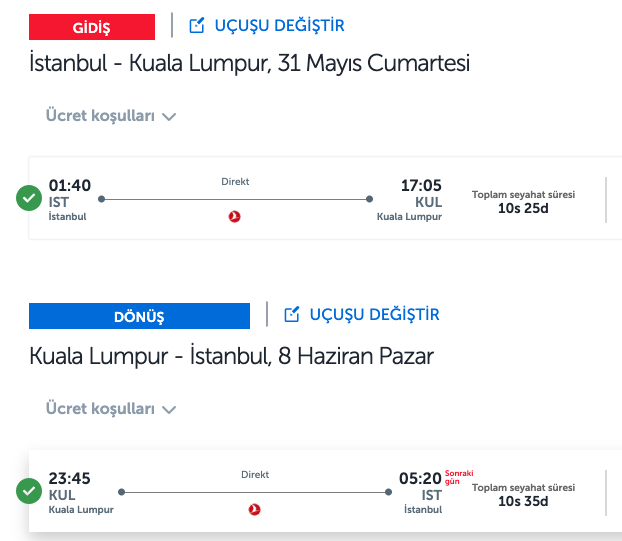Click the 10s 25d total travel time

click(523, 208)
